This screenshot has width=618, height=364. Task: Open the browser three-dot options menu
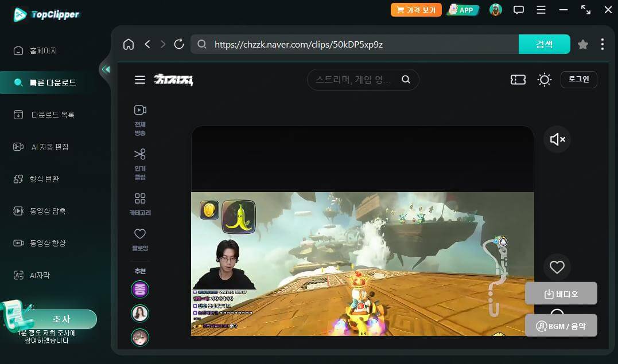point(603,44)
